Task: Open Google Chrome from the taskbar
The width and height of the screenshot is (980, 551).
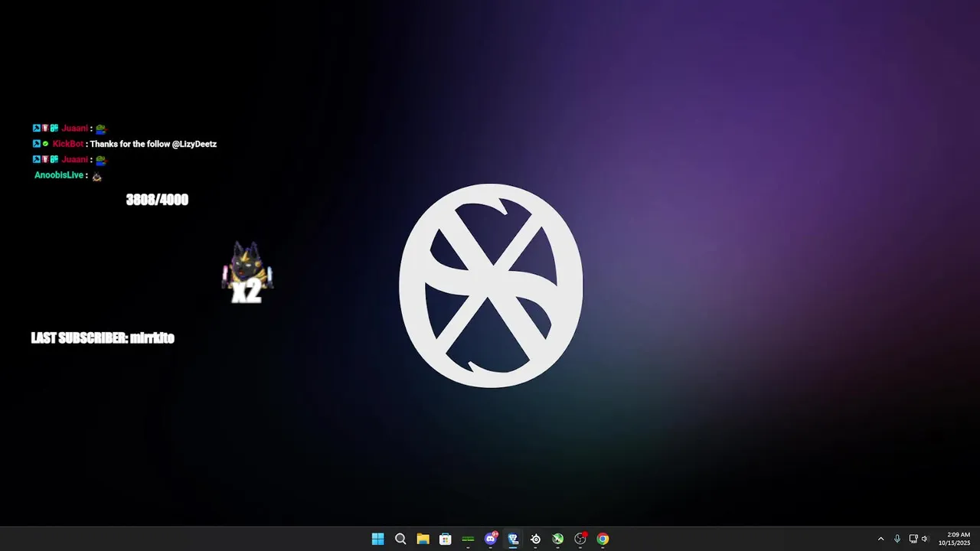Action: coord(603,539)
